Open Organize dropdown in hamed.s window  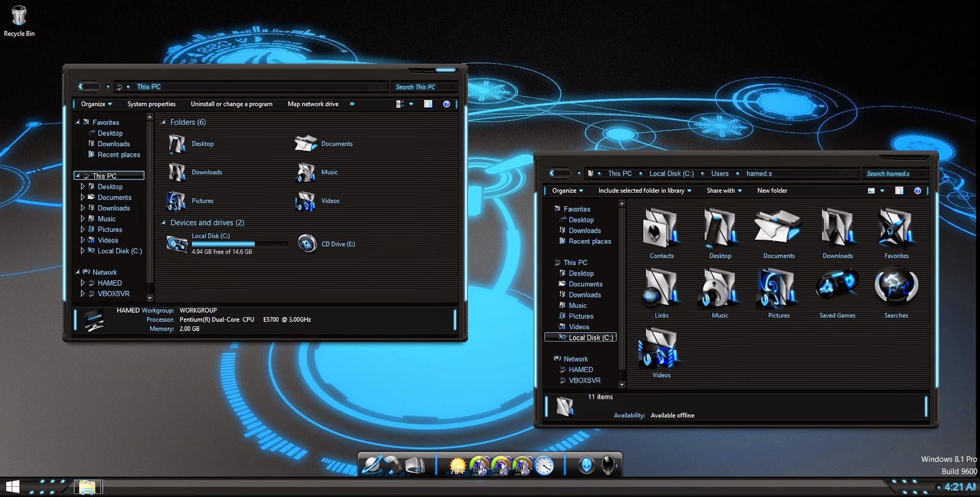(567, 191)
